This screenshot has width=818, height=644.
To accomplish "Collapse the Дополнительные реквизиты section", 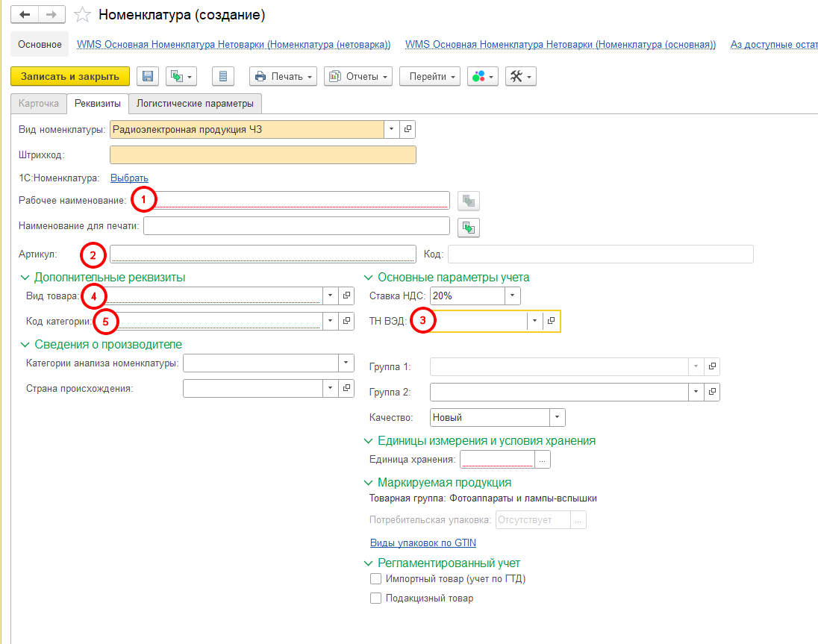I will [x=26, y=278].
